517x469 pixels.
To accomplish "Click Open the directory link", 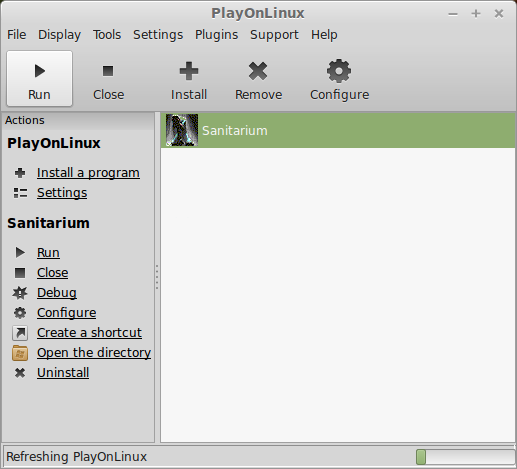I will 94,353.
